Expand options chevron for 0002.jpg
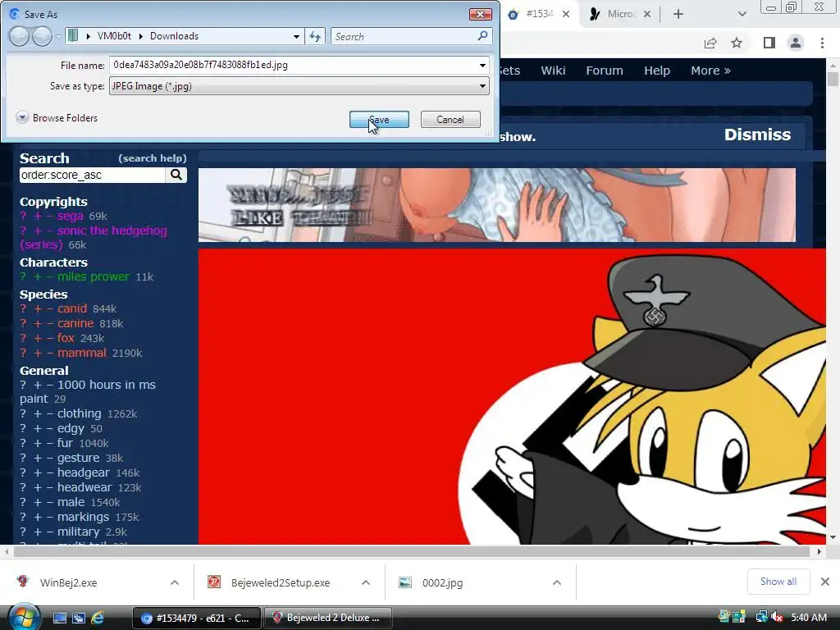 [557, 582]
